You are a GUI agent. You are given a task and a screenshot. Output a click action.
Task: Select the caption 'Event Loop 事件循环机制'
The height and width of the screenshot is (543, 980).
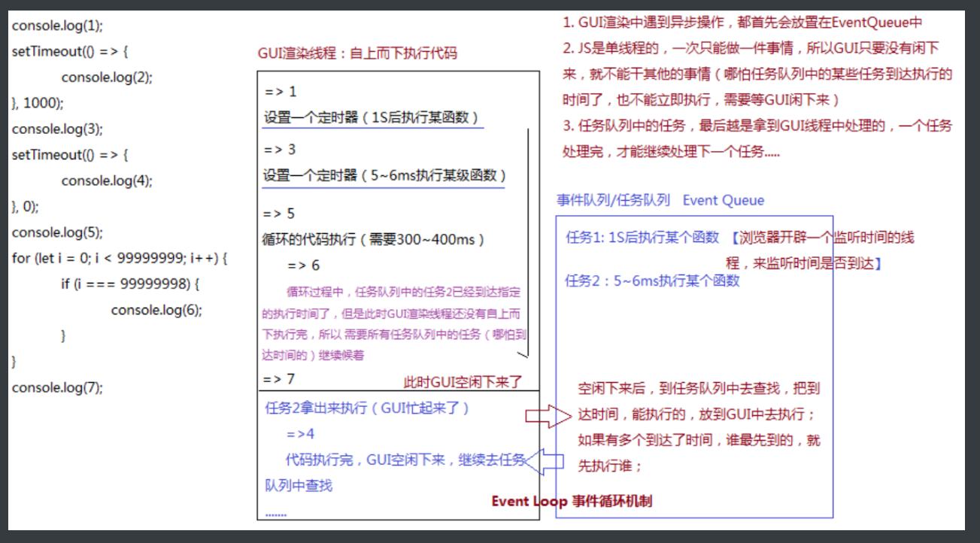pyautogui.click(x=572, y=502)
